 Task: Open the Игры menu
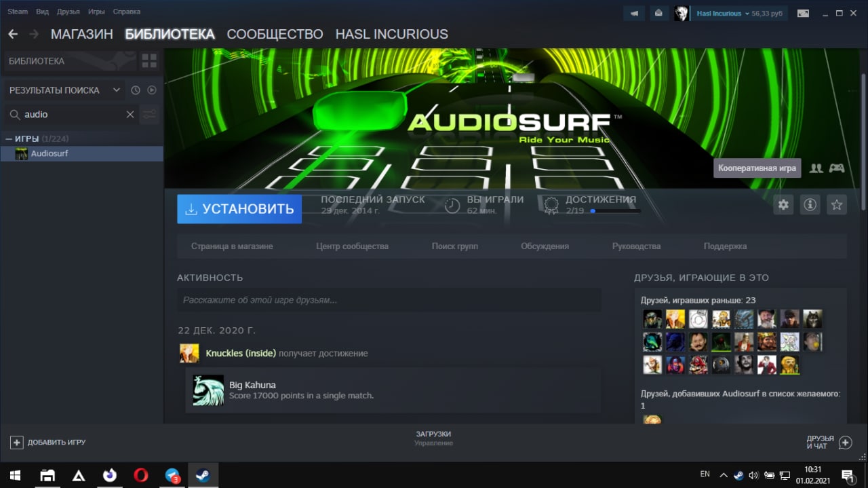pyautogui.click(x=96, y=12)
